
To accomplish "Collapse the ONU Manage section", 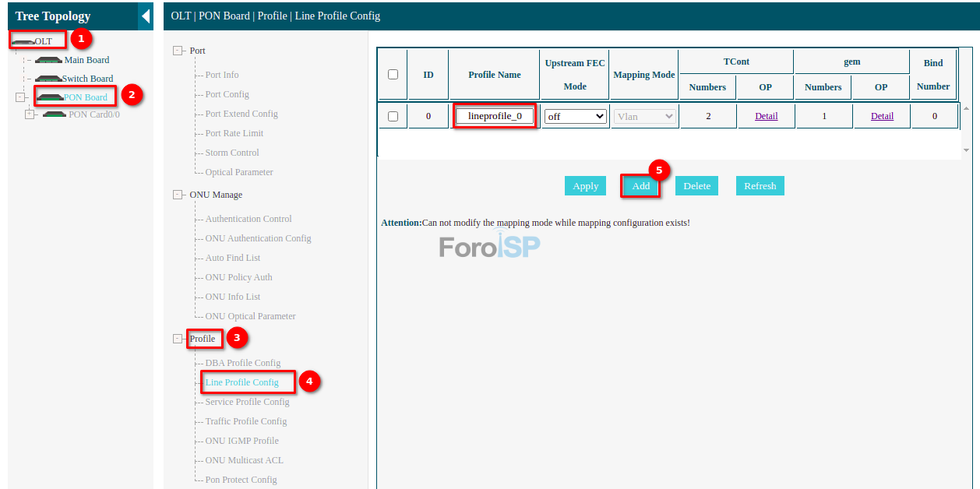I will [178, 195].
